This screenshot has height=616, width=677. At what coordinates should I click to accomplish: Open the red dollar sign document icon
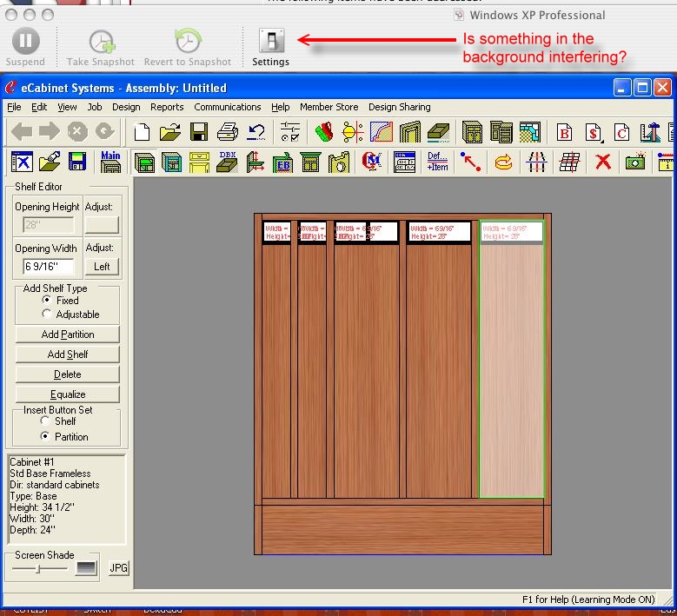[x=594, y=133]
